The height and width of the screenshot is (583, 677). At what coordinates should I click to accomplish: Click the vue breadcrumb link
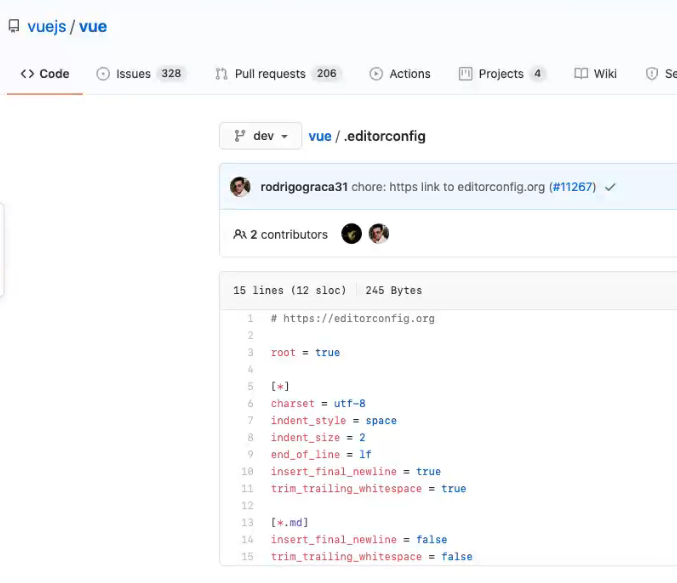tap(320, 136)
